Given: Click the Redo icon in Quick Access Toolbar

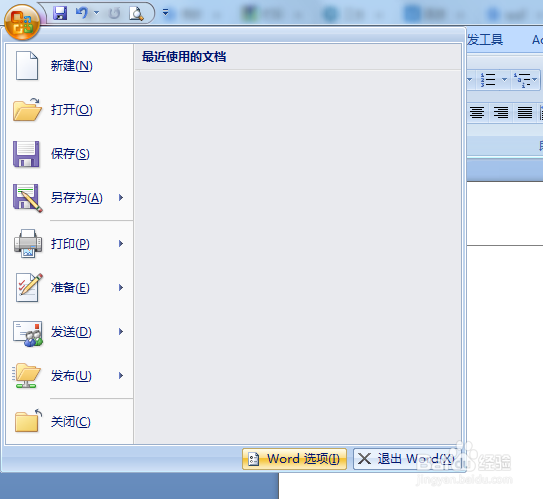Looking at the screenshot, I should click(114, 14).
